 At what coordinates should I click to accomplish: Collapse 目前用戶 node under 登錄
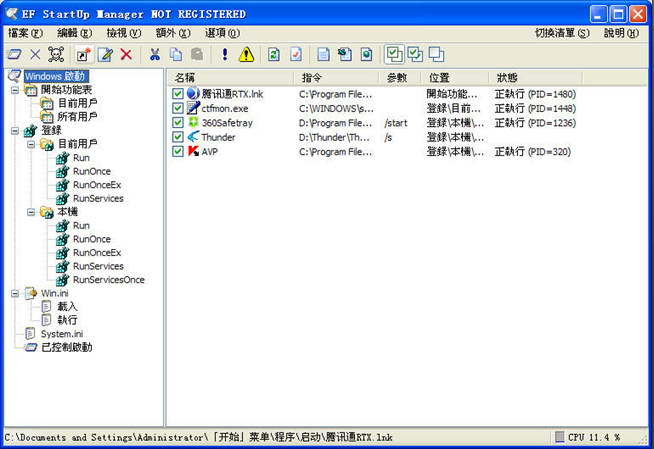pos(31,144)
